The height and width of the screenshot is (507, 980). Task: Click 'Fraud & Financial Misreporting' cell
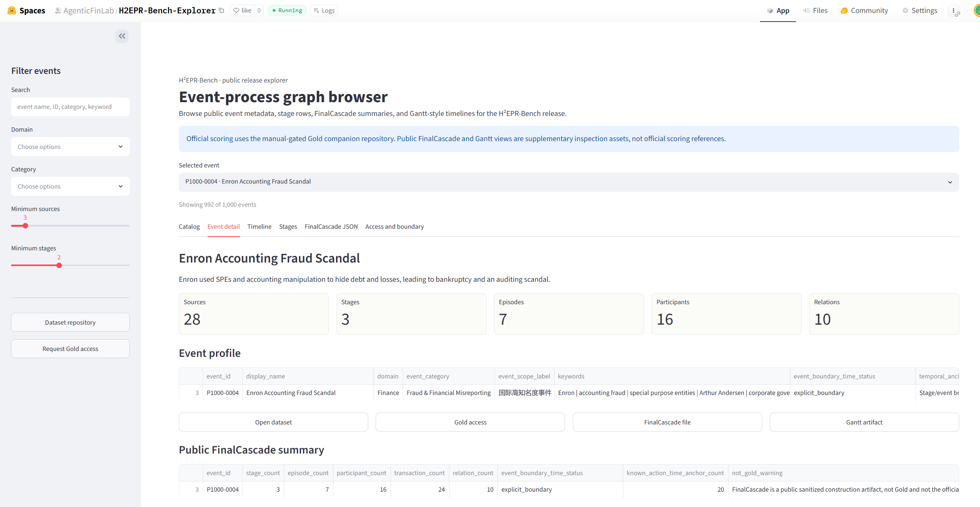pyautogui.click(x=449, y=393)
